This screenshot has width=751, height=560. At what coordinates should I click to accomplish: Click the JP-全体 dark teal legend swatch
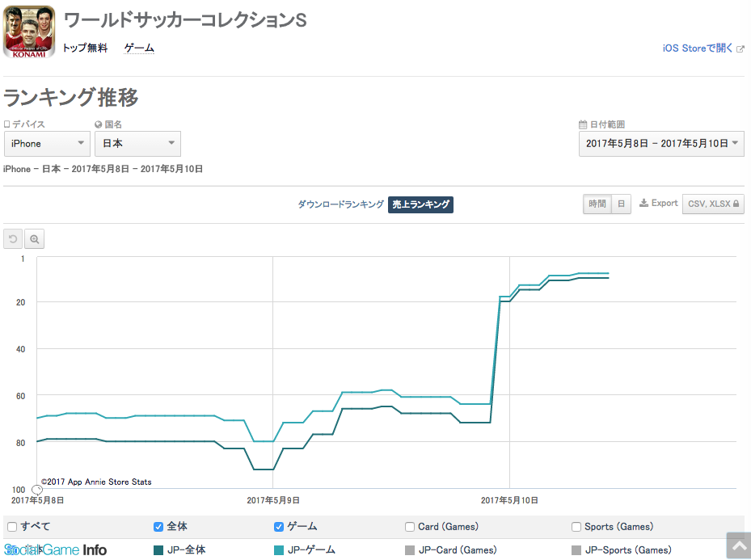coord(158,550)
